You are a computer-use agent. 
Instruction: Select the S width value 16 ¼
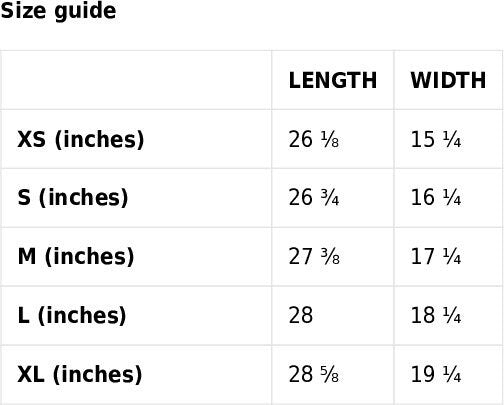pos(436,198)
